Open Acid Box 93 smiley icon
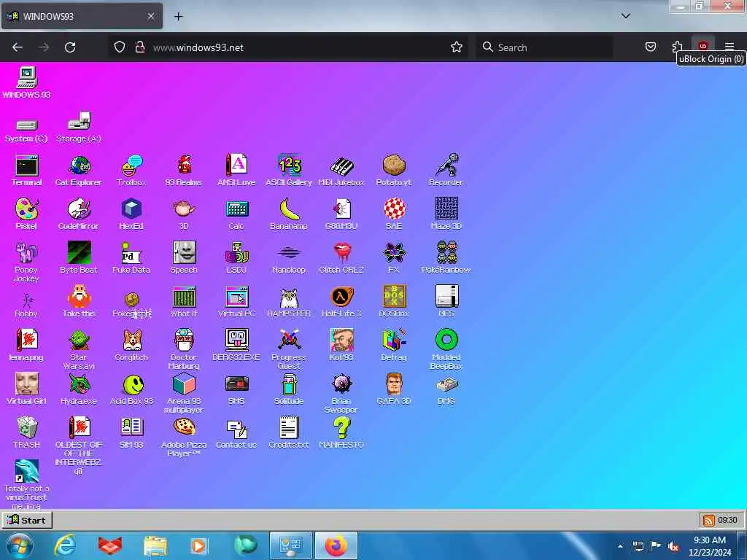 click(131, 389)
